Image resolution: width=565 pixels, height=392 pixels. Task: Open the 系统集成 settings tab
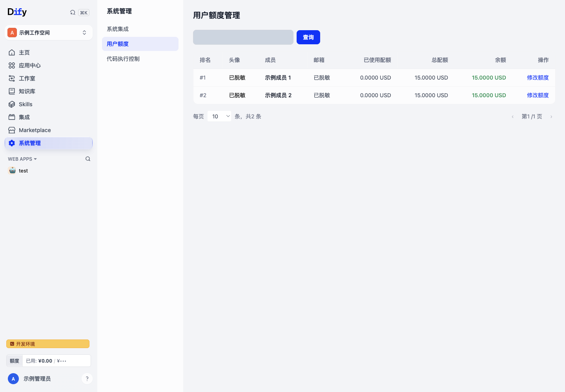pyautogui.click(x=140, y=29)
